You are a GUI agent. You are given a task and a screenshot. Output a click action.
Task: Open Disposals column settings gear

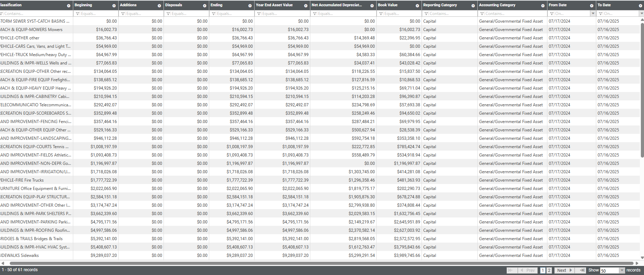[x=205, y=6]
